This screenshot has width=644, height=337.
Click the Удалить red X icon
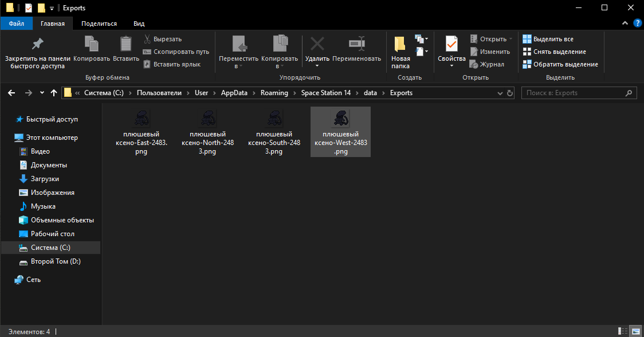317,44
